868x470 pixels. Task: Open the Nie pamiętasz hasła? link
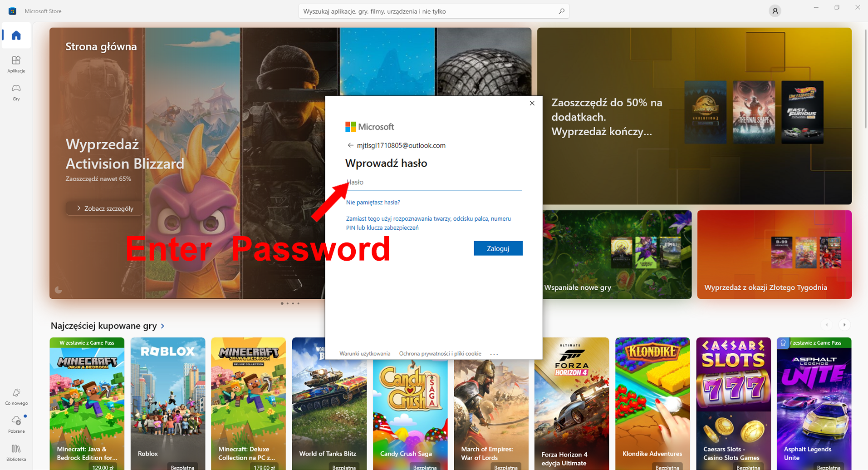tap(373, 203)
